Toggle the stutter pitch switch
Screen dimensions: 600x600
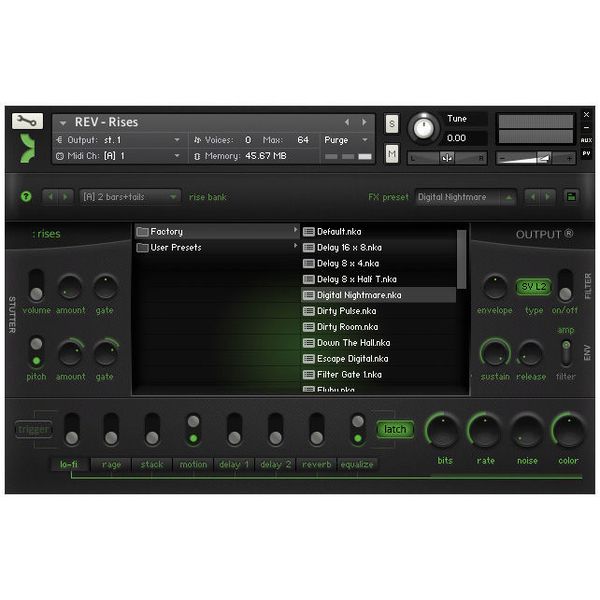pyautogui.click(x=36, y=352)
